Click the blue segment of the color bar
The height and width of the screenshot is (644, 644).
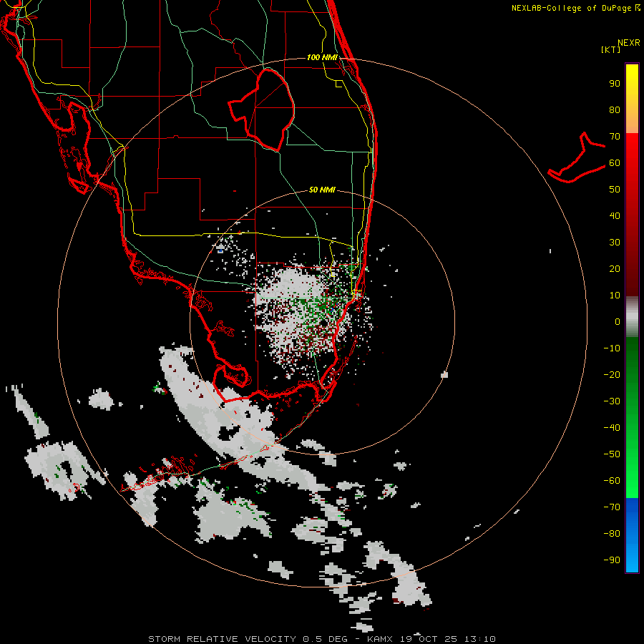pos(632,535)
